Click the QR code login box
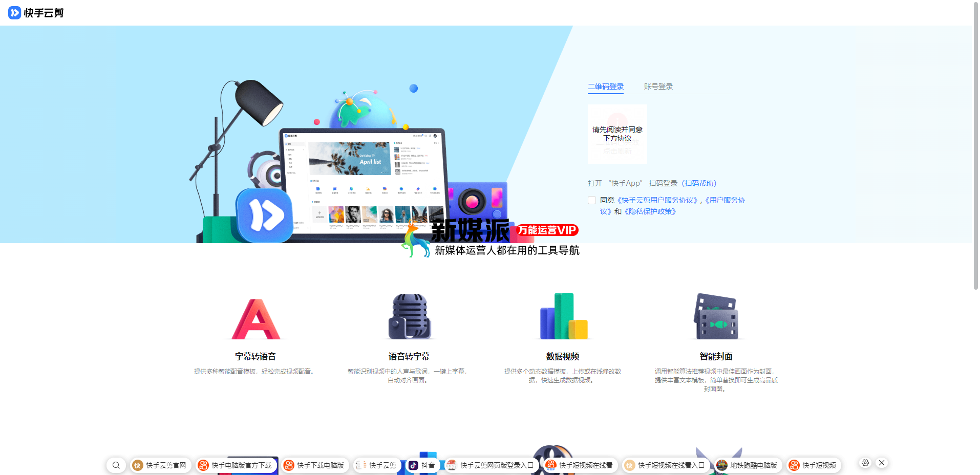Viewport: 980px width, 475px height. click(x=617, y=134)
